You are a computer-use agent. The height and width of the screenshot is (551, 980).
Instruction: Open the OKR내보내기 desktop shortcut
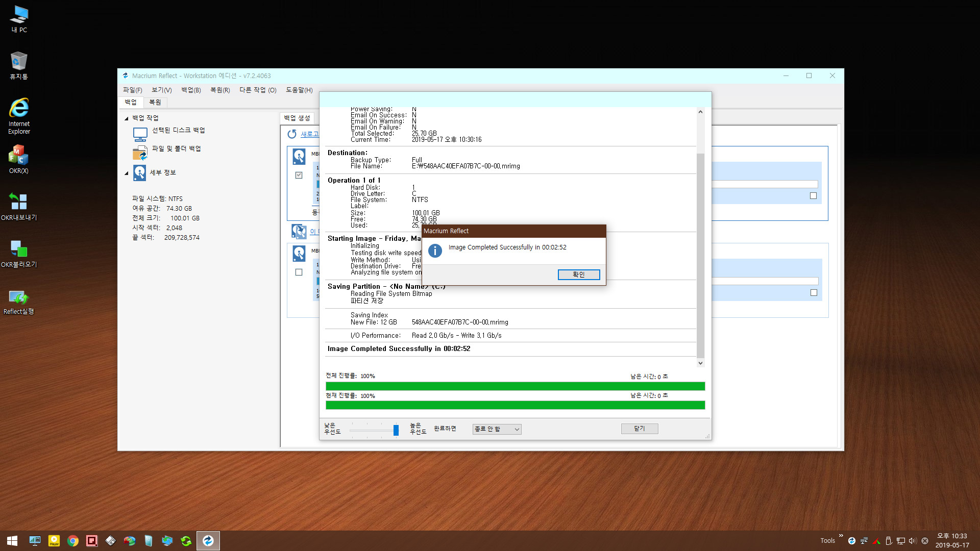19,206
